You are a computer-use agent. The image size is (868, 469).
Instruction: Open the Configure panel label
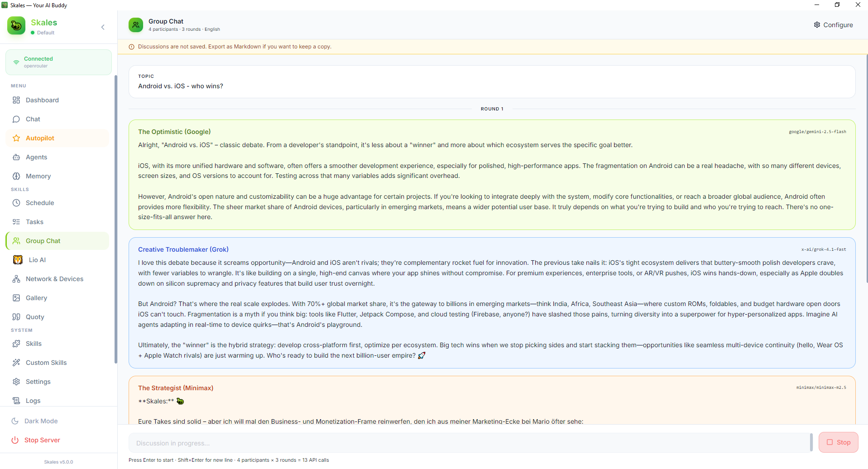pos(838,25)
